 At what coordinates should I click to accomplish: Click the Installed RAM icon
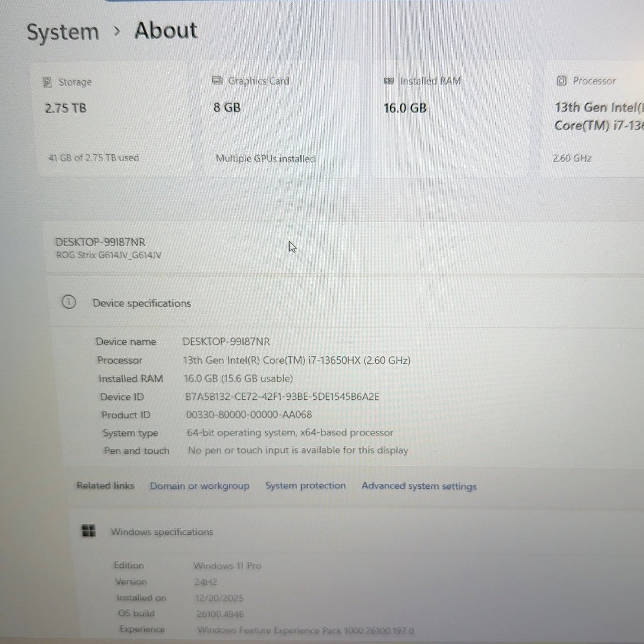(x=388, y=81)
